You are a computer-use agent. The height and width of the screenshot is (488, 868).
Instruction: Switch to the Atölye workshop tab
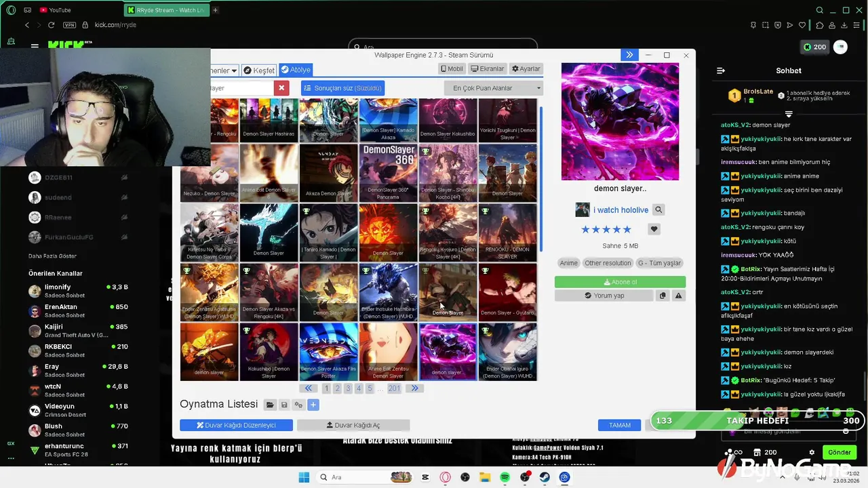tap(296, 70)
